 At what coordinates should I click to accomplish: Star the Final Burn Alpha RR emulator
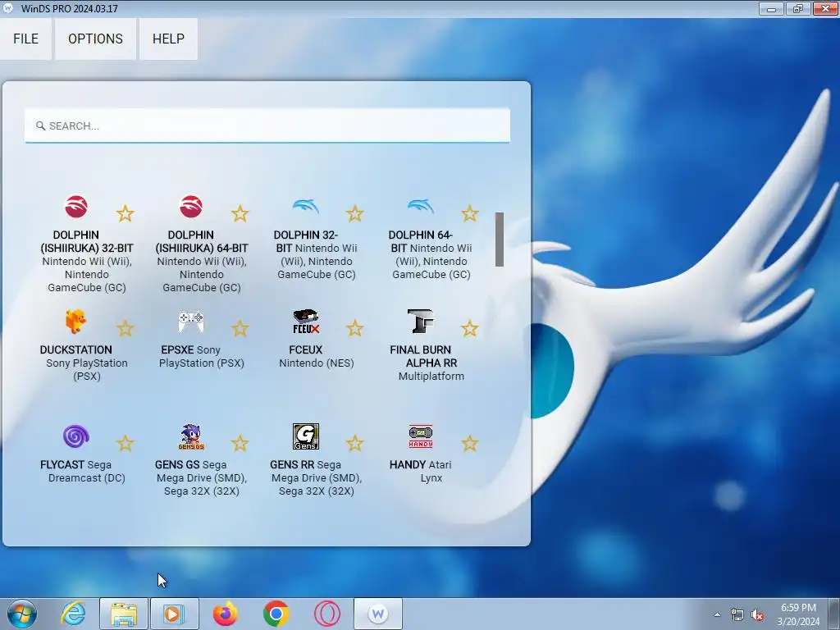(470, 328)
